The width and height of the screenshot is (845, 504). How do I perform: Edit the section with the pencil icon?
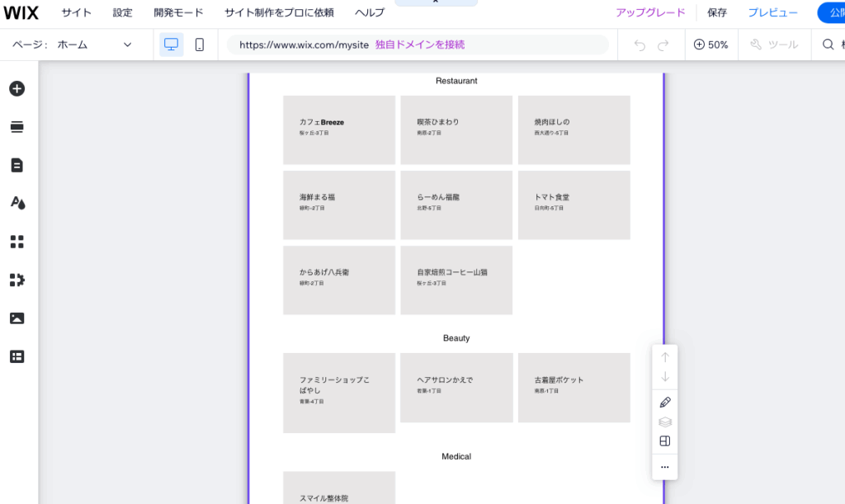tap(665, 403)
